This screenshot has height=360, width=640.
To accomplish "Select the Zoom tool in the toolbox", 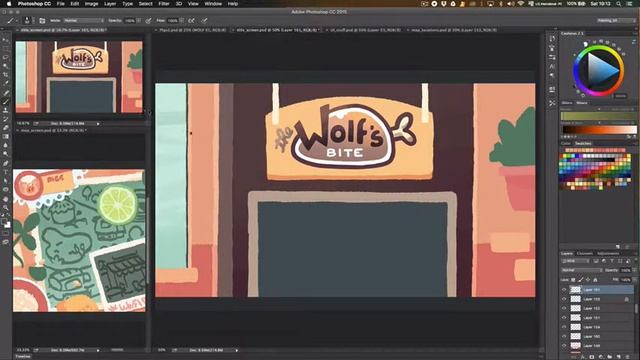I will tap(5, 207).
